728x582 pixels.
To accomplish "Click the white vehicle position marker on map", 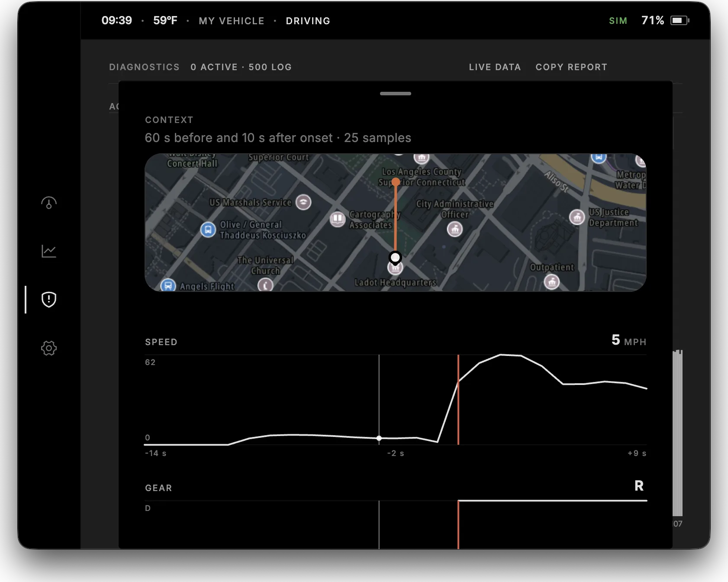I will [395, 258].
